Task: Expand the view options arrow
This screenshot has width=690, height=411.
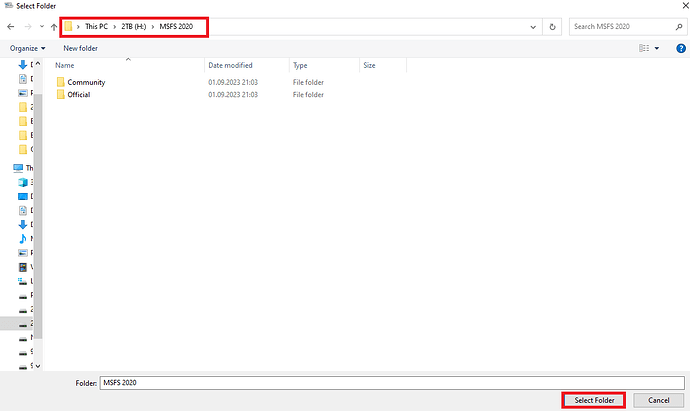Action: 657,48
